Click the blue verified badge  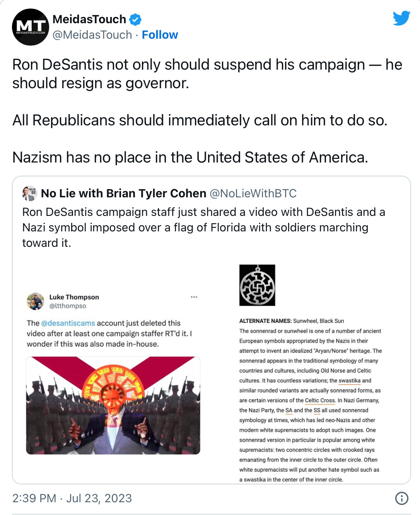point(135,19)
